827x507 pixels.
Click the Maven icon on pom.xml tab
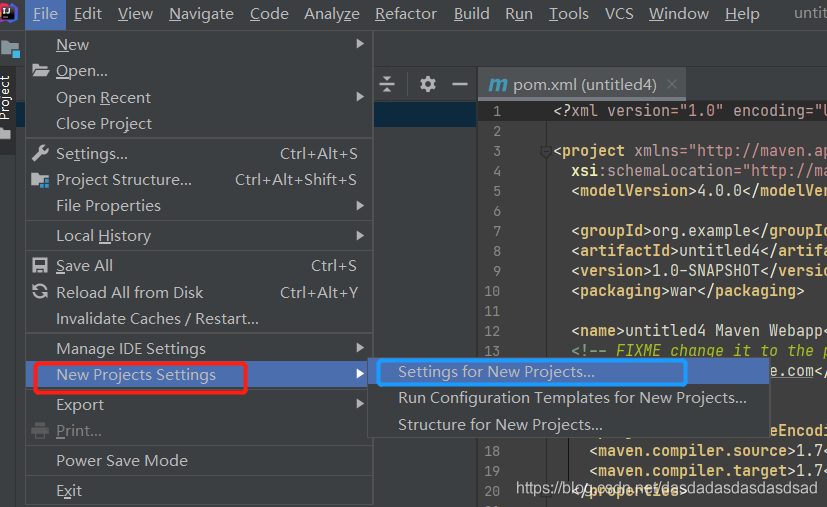(x=497, y=85)
